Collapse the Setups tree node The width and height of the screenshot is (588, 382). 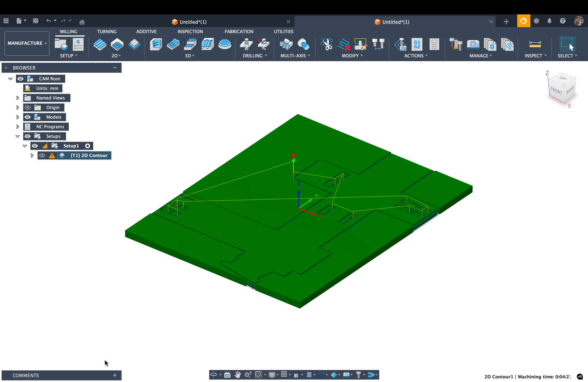click(18, 136)
